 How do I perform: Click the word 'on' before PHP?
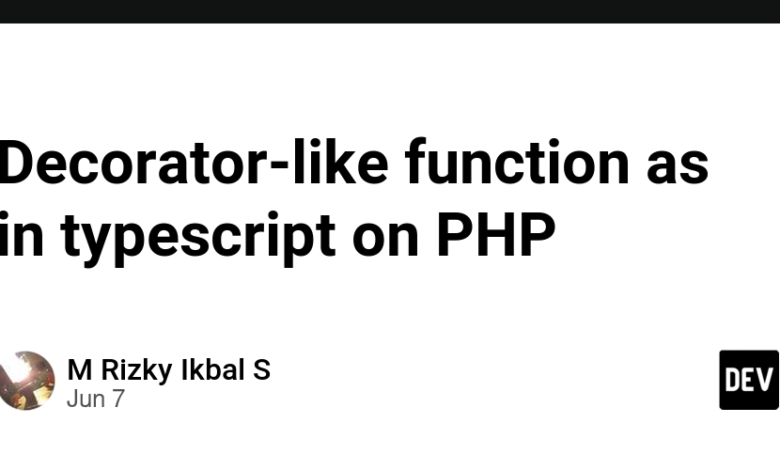tap(386, 239)
